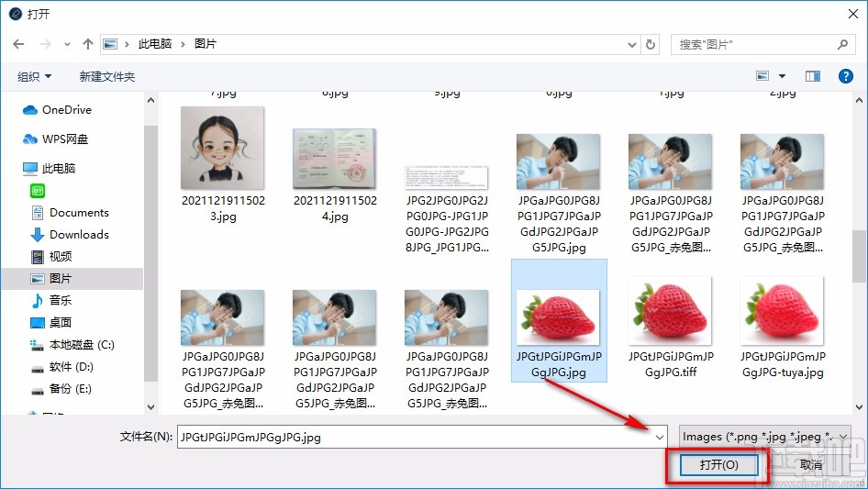868x489 pixels.
Task: Select WPS网盘 in the sidebar
Action: tap(55, 139)
